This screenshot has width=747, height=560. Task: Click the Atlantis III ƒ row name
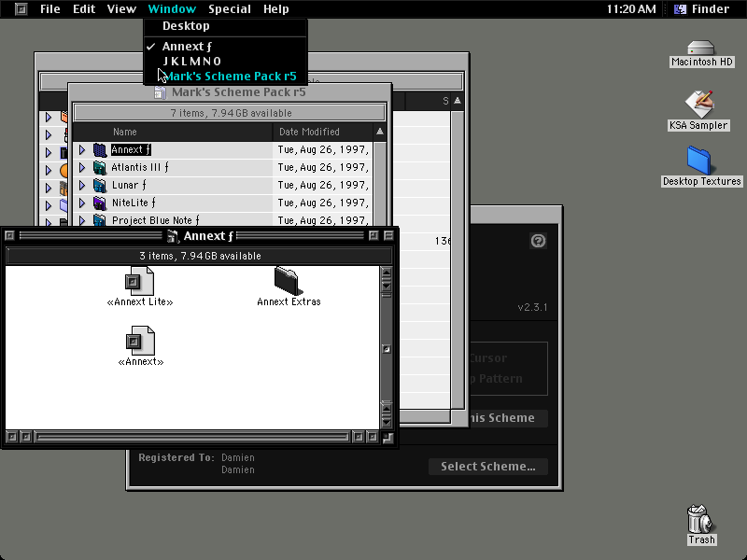(139, 168)
